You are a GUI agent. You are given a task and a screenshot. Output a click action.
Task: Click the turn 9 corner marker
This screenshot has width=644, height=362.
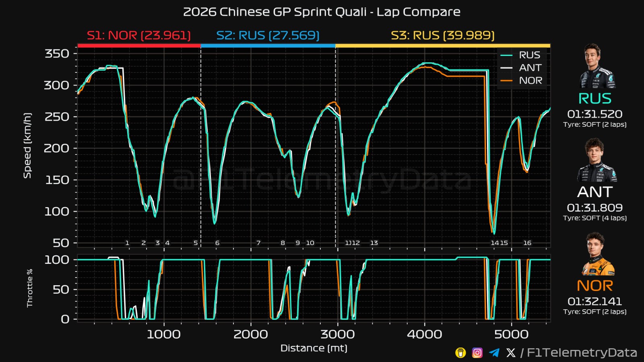pos(298,243)
